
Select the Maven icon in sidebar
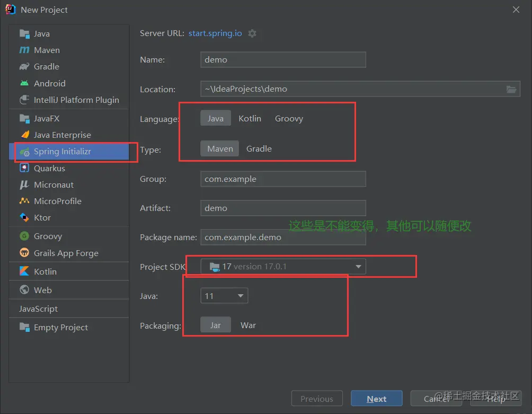tap(24, 50)
